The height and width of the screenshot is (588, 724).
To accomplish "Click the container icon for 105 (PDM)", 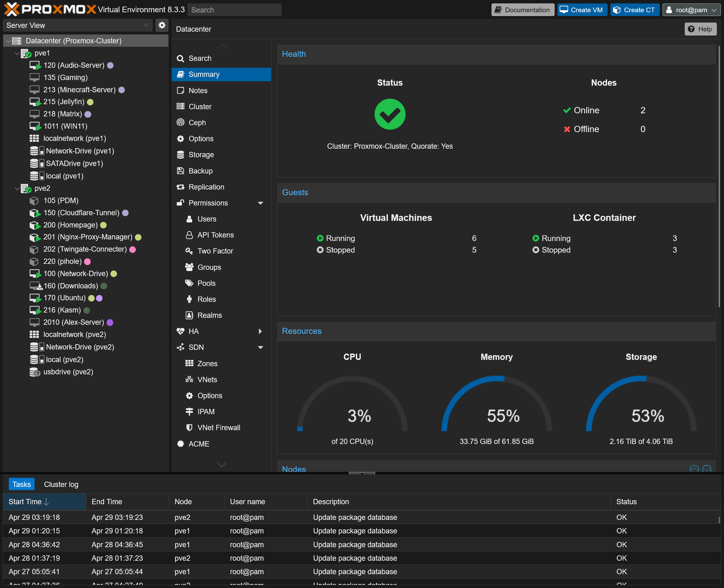I will tap(34, 201).
